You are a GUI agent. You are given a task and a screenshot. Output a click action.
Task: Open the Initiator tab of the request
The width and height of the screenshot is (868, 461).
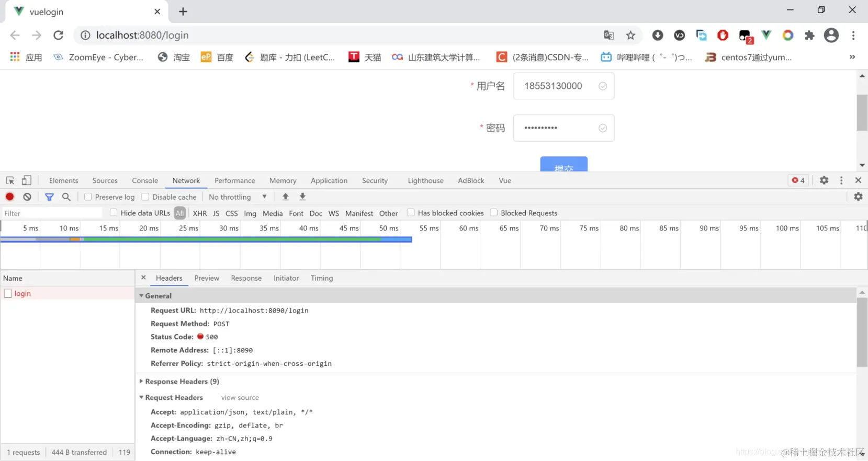(286, 278)
